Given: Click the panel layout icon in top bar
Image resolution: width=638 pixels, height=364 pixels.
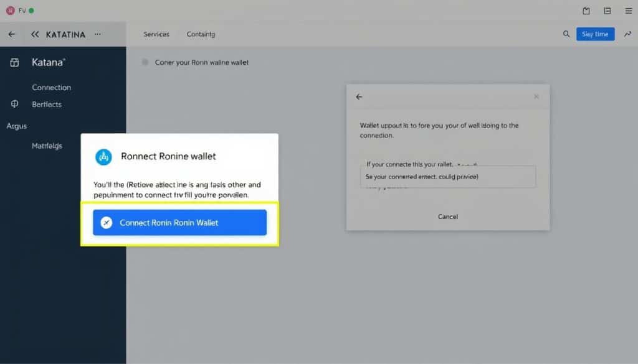Looking at the screenshot, I should pos(607,11).
